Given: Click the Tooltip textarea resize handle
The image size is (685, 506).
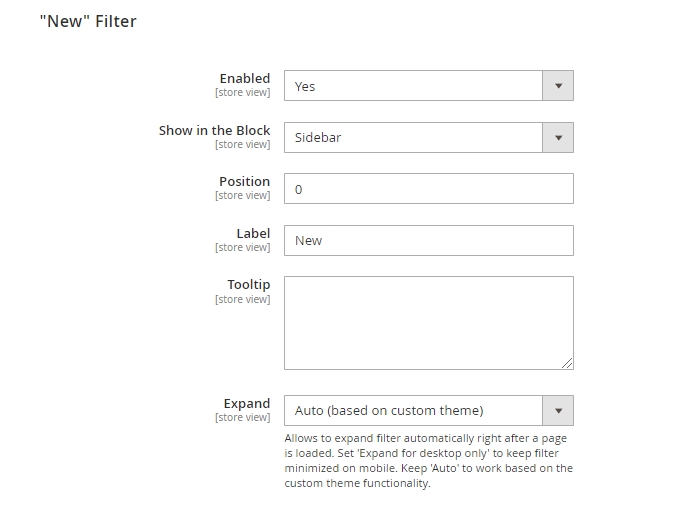Looking at the screenshot, I should tap(568, 364).
